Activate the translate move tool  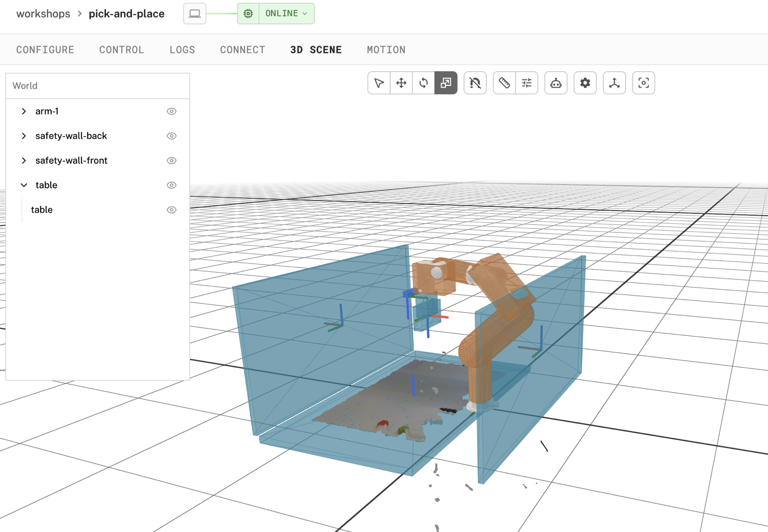pos(401,83)
